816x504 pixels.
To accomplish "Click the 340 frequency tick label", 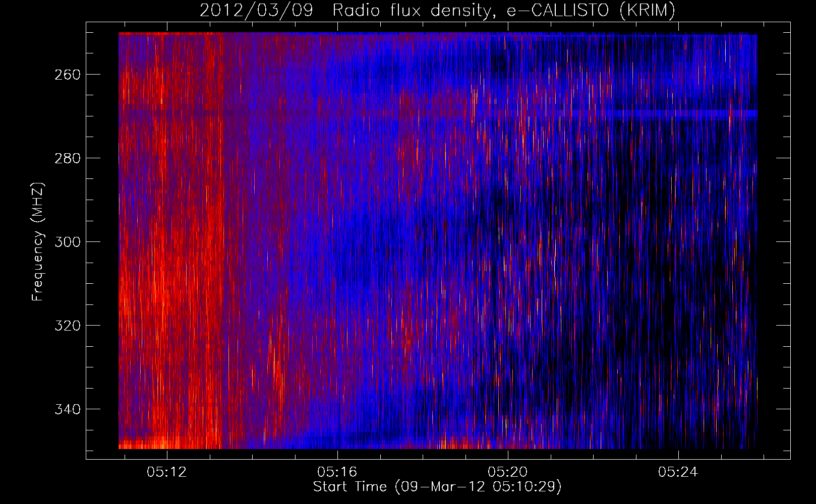I will click(67, 409).
